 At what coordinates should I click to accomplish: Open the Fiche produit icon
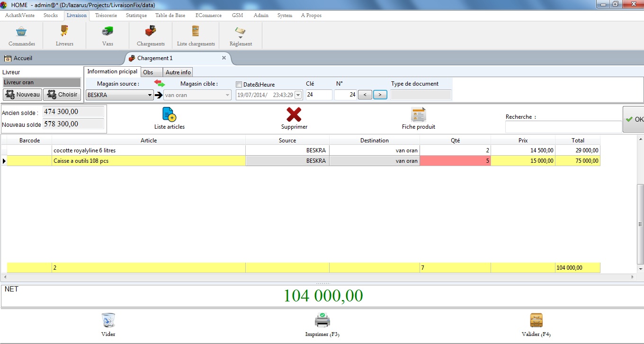coord(418,115)
